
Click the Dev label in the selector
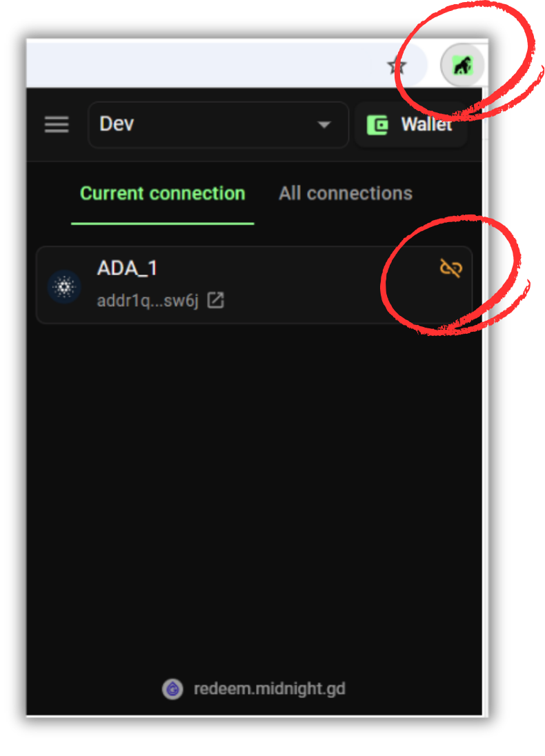(x=117, y=124)
